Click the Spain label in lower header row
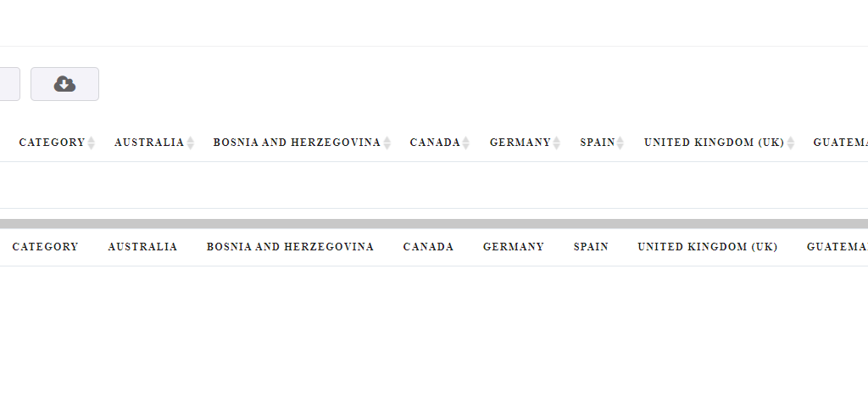The image size is (868, 415). pos(591,247)
